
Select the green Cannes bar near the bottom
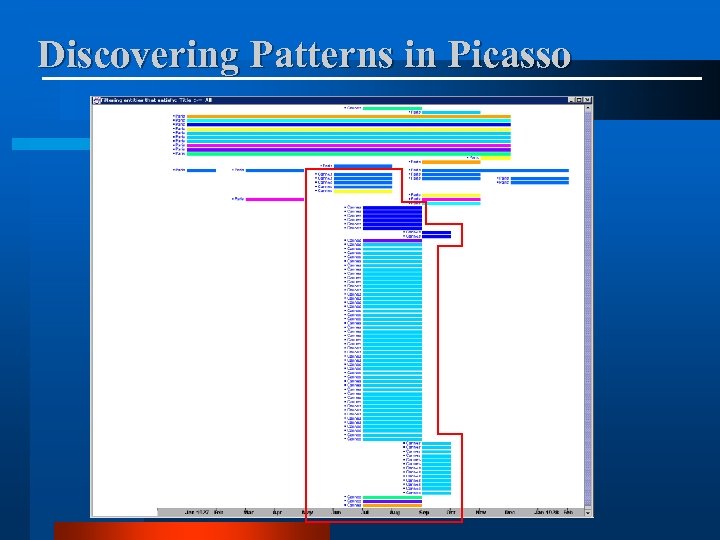392,497
